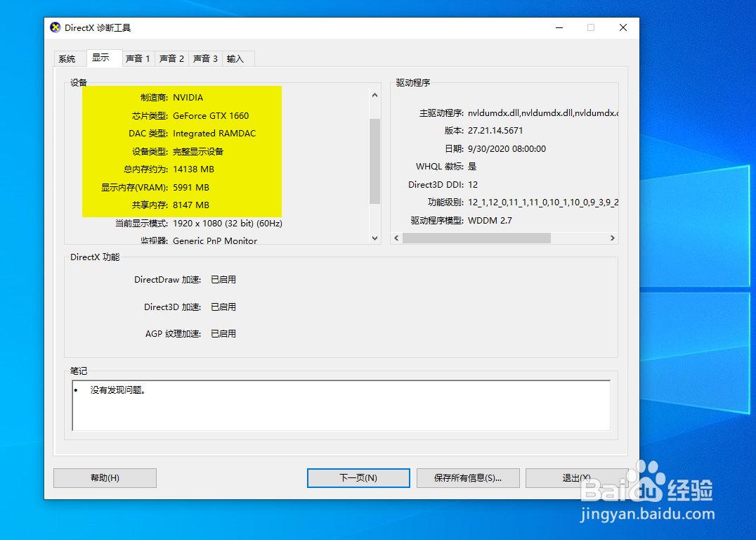
Task: Click the Direct3D 加速 已启用 status
Action: click(223, 307)
